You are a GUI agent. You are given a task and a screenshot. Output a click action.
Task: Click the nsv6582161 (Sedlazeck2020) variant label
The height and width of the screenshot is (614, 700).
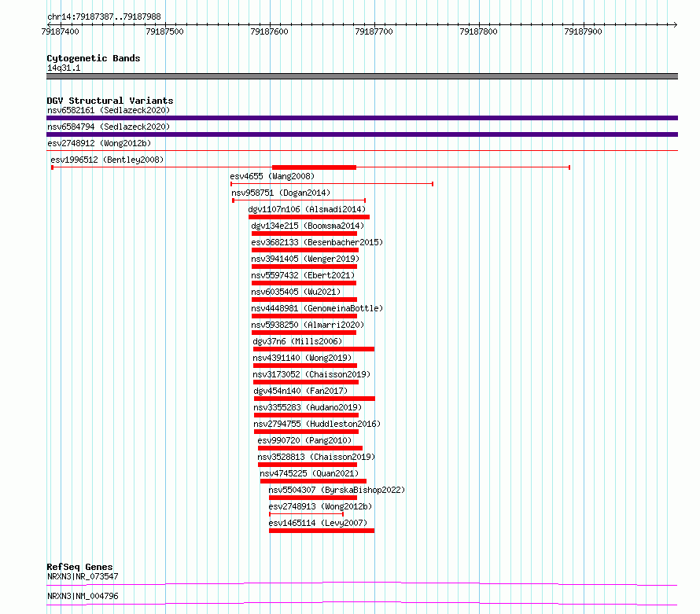click(x=109, y=110)
